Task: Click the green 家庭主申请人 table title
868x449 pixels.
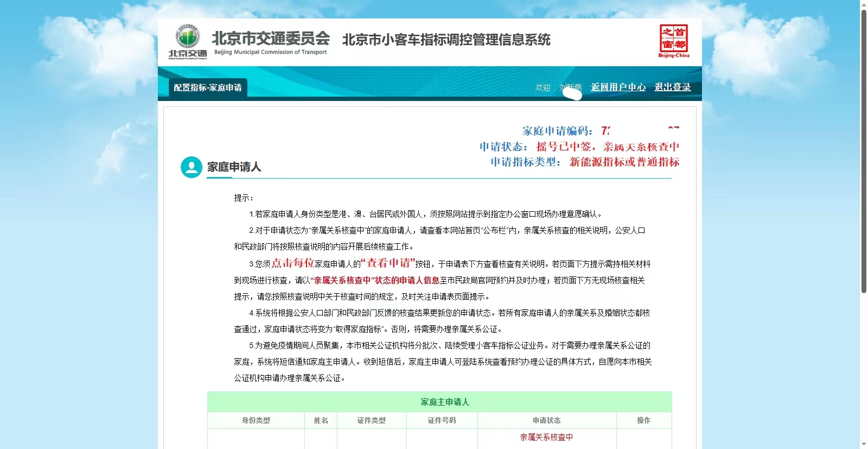Action: 444,402
